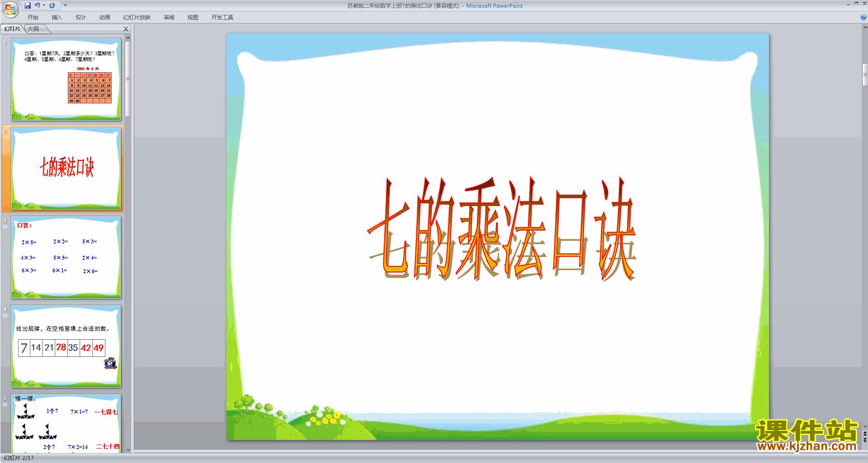Restore down the PowerPoint window
Image resolution: width=868 pixels, height=463 pixels.
click(x=856, y=3)
